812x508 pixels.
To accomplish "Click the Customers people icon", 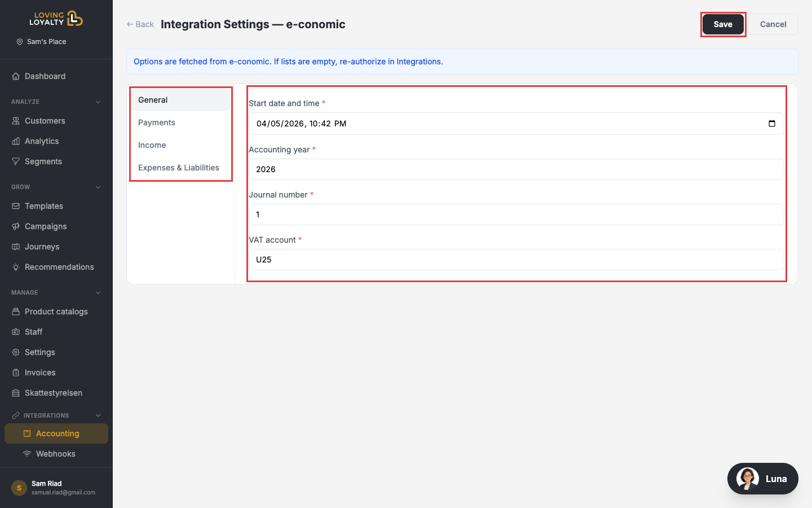I will (x=16, y=121).
